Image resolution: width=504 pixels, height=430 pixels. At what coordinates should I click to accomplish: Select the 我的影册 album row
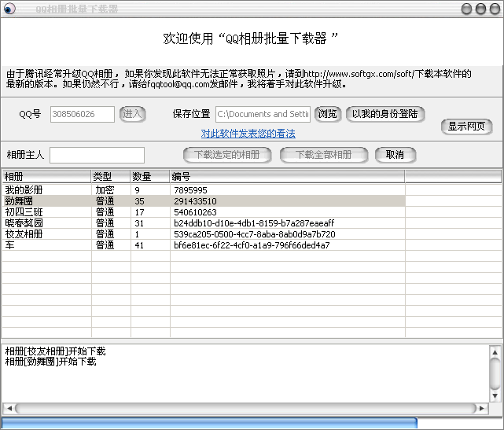tap(204, 190)
